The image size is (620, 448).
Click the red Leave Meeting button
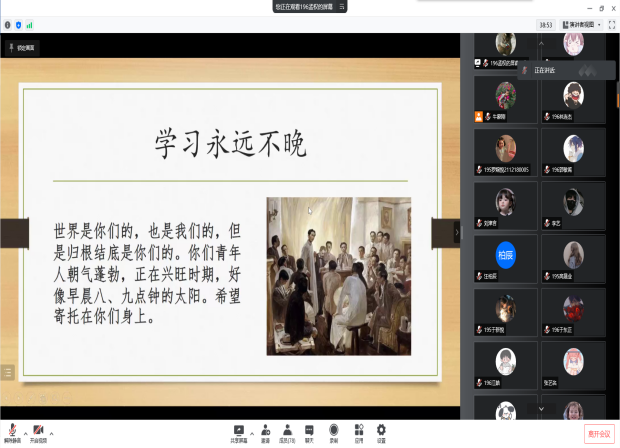pos(599,433)
